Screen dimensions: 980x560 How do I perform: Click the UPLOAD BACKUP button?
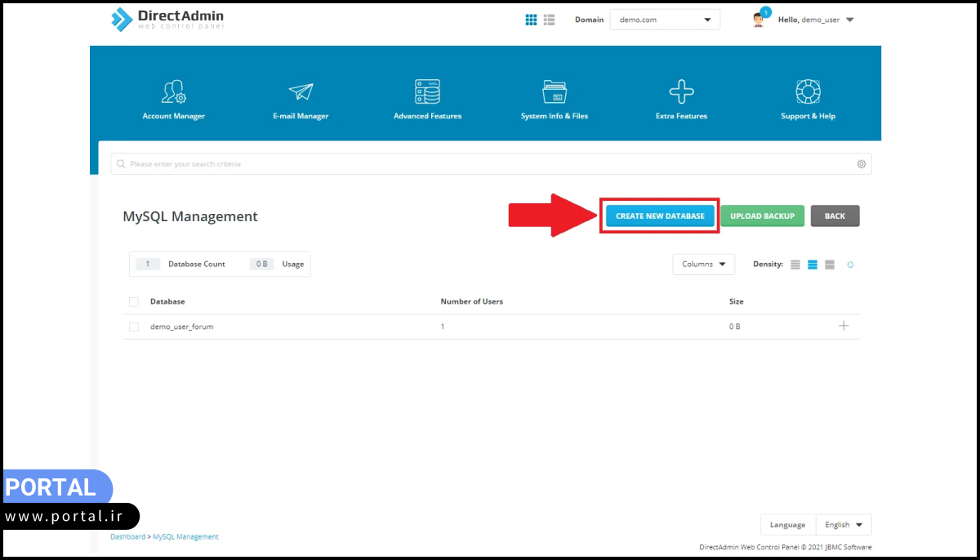pos(762,216)
